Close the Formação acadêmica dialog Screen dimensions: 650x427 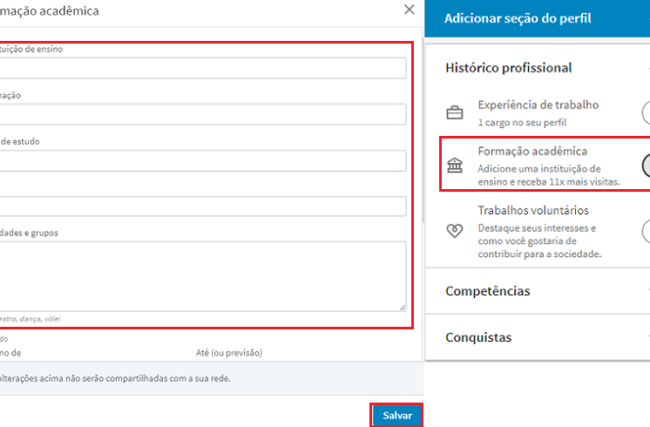tap(408, 9)
